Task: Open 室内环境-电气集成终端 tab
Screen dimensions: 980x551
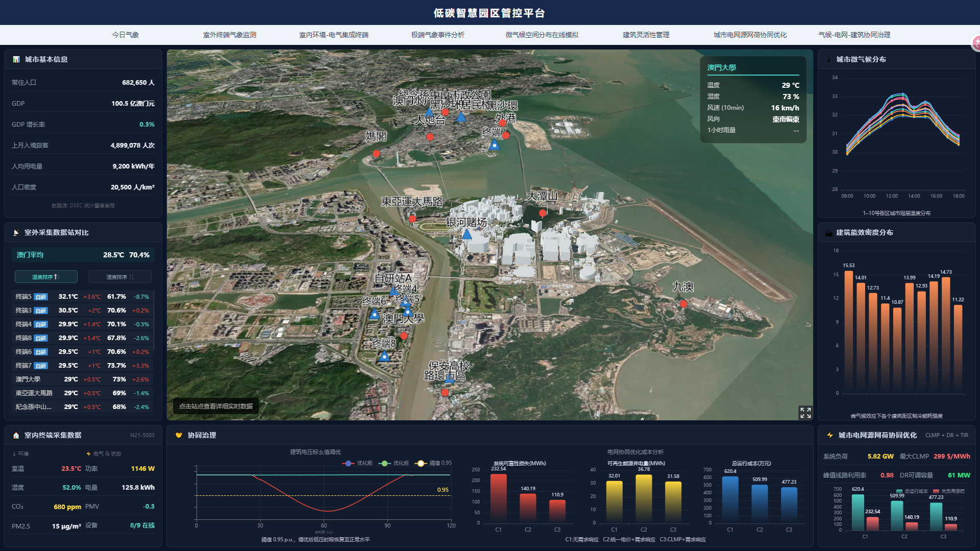Action: 334,35
